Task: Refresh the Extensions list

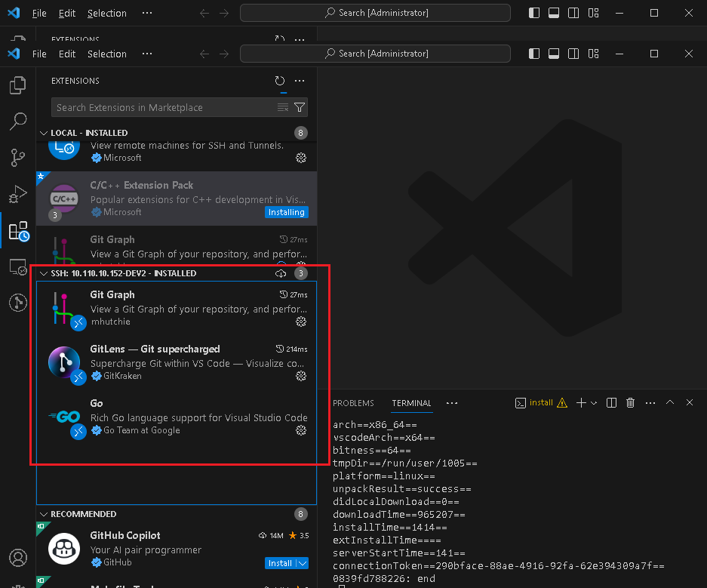Action: coord(280,81)
